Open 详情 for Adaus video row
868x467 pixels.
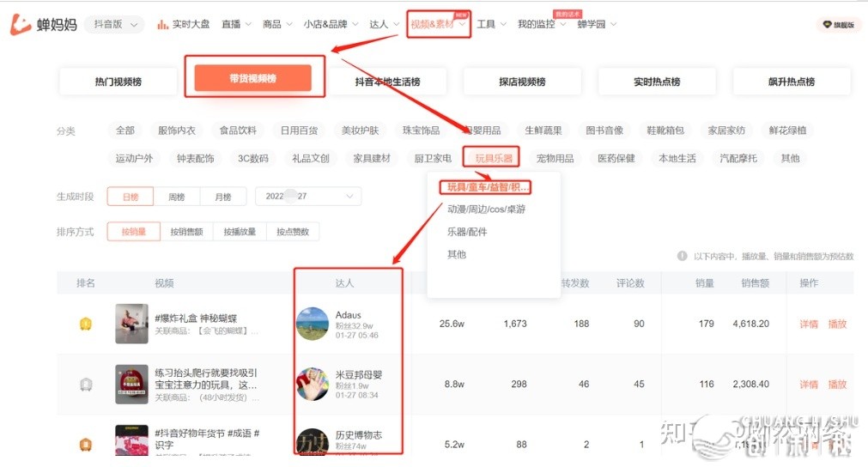point(809,324)
